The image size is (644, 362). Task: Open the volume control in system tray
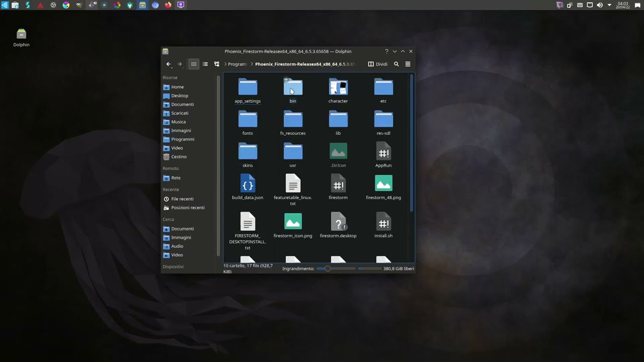[600, 5]
